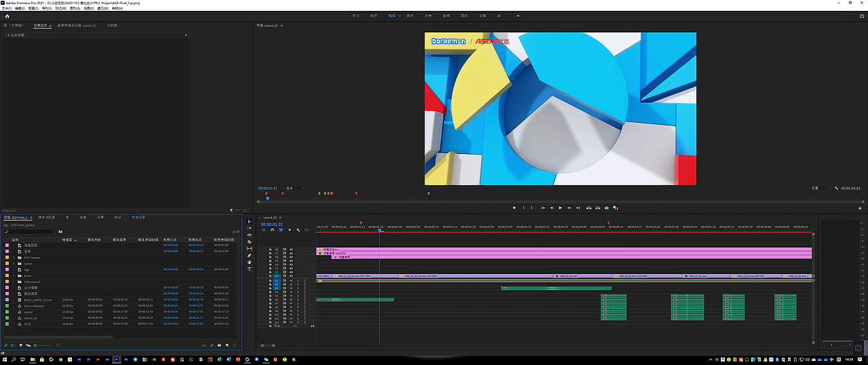Toggle lock on track V1
The width and height of the screenshot is (868, 365).
coord(271,276)
